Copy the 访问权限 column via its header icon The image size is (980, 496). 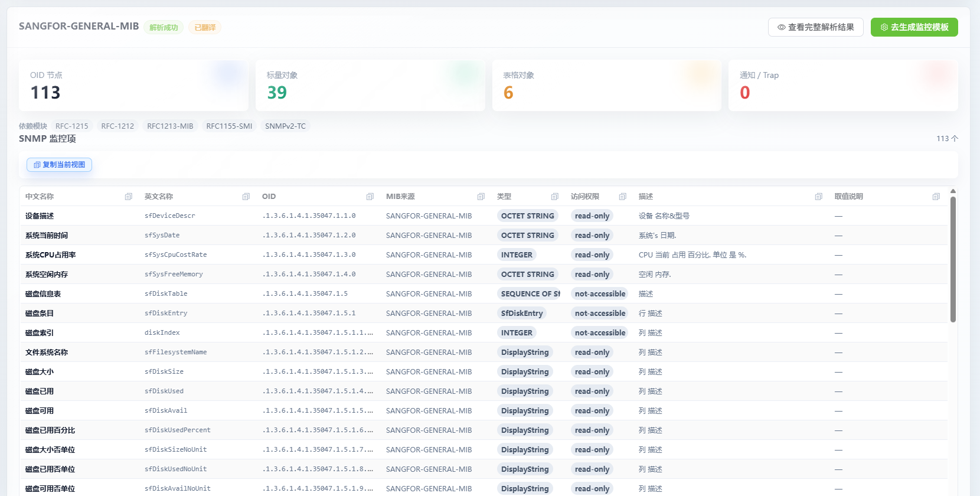pyautogui.click(x=623, y=197)
